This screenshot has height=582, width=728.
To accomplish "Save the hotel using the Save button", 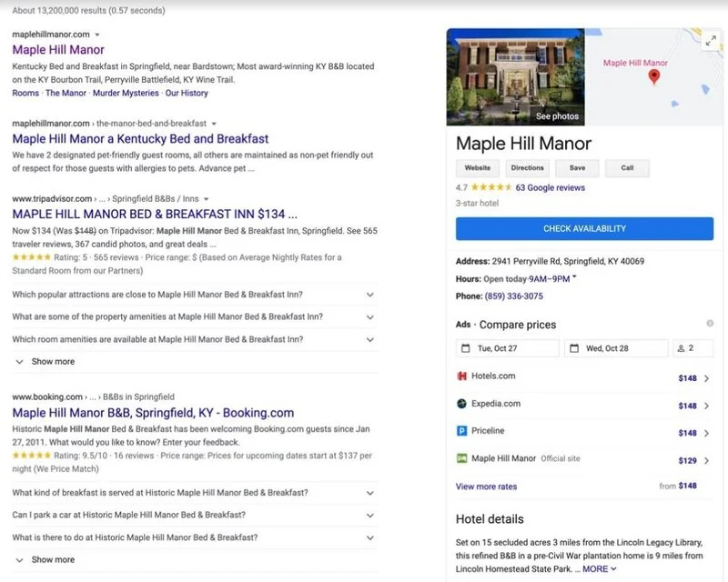I will [577, 167].
